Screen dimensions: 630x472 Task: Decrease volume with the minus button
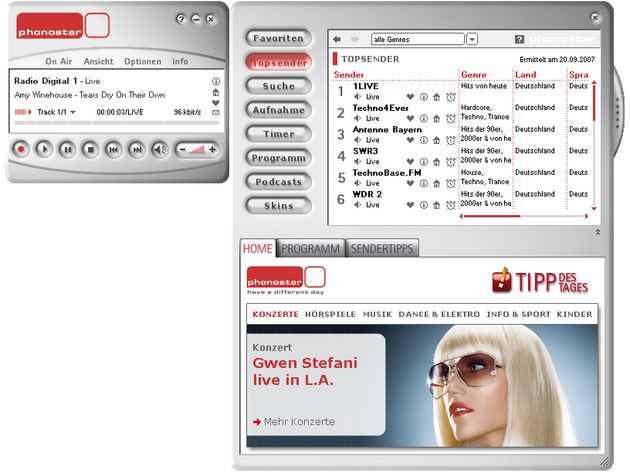point(183,150)
